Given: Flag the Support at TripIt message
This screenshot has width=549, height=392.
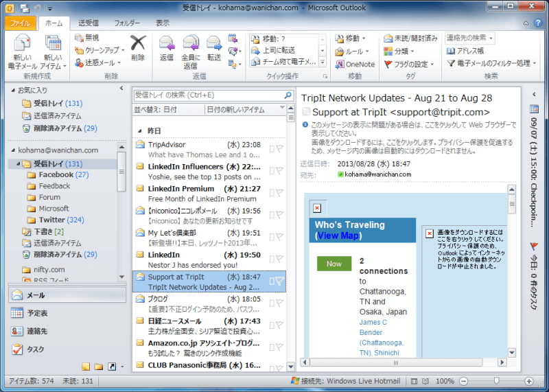Looking at the screenshot, I should coord(279,281).
